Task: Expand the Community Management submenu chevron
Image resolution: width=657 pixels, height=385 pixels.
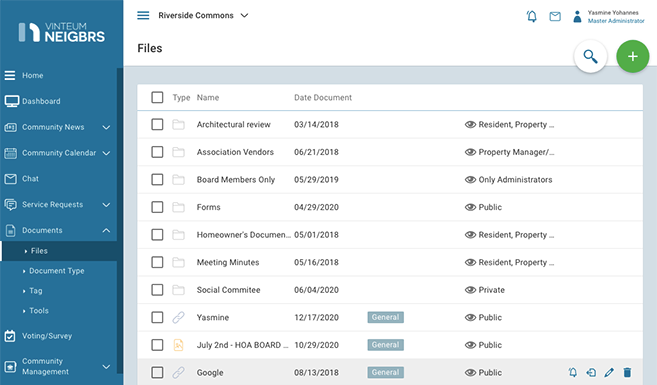Action: (106, 367)
